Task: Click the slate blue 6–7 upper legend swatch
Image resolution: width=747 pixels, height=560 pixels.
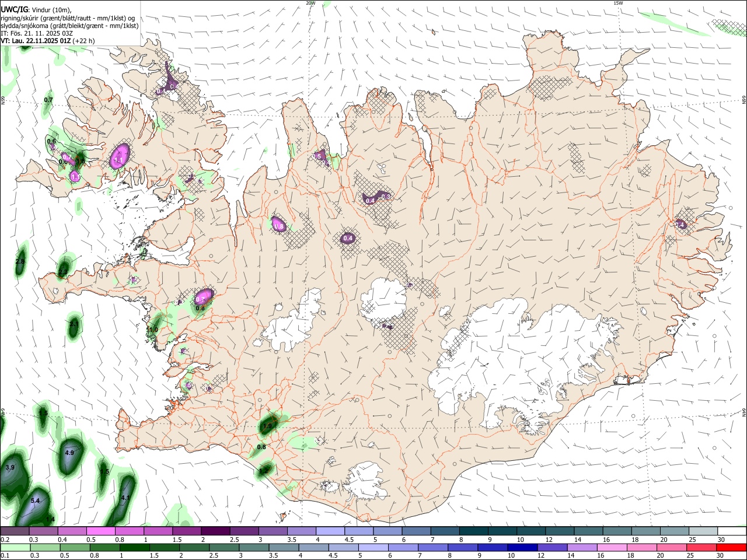Action: point(417,531)
